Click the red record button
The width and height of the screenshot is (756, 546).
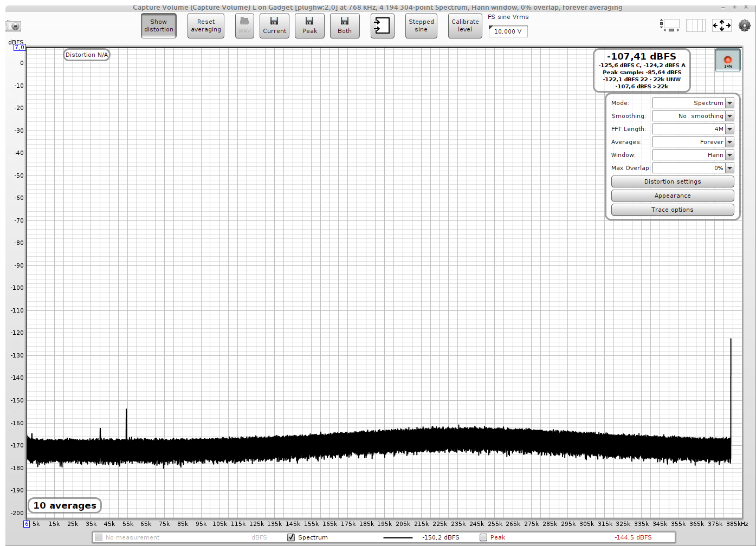pos(728,60)
